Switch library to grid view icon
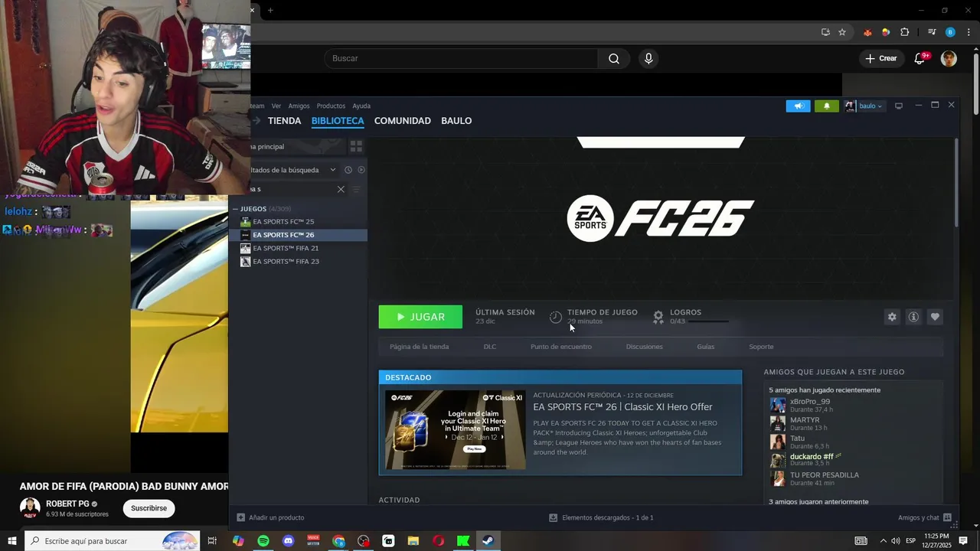Image resolution: width=980 pixels, height=551 pixels. (x=356, y=146)
